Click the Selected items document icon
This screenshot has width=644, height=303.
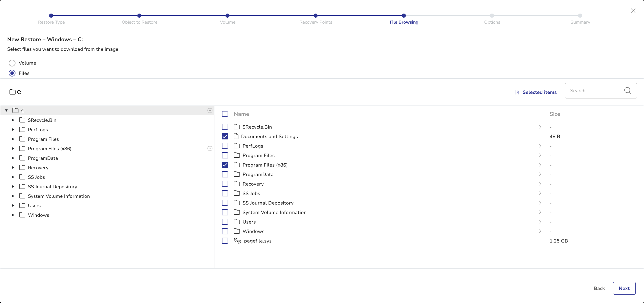coord(517,92)
